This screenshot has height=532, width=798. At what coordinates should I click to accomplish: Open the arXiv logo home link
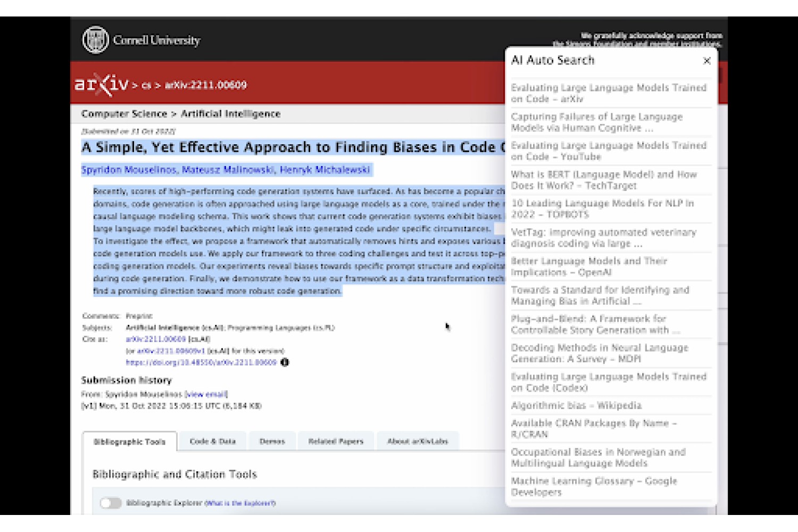tap(101, 85)
